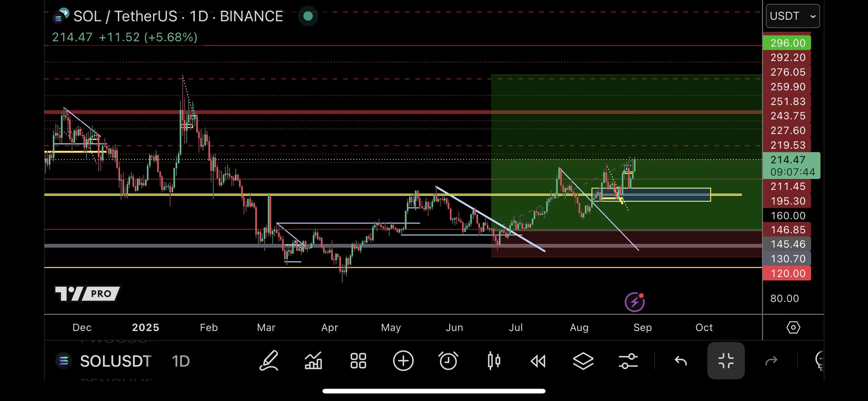The width and height of the screenshot is (868, 401).
Task: Tap the 80.00 price scale value
Action: 785,299
